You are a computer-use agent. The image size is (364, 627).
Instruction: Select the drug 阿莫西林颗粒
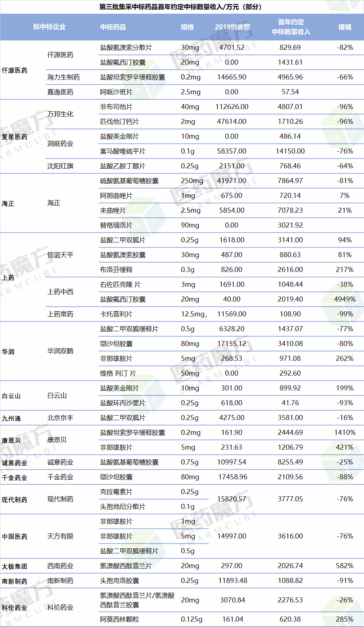[x=120, y=619]
